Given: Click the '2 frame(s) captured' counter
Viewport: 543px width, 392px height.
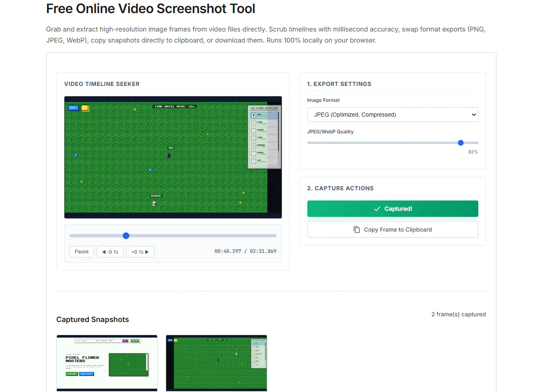Looking at the screenshot, I should (459, 314).
